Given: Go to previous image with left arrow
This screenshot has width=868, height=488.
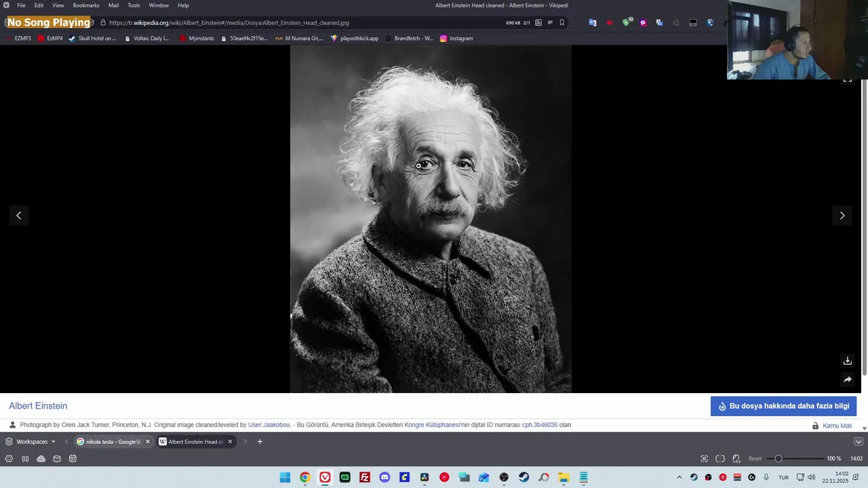Looking at the screenshot, I should 18,216.
